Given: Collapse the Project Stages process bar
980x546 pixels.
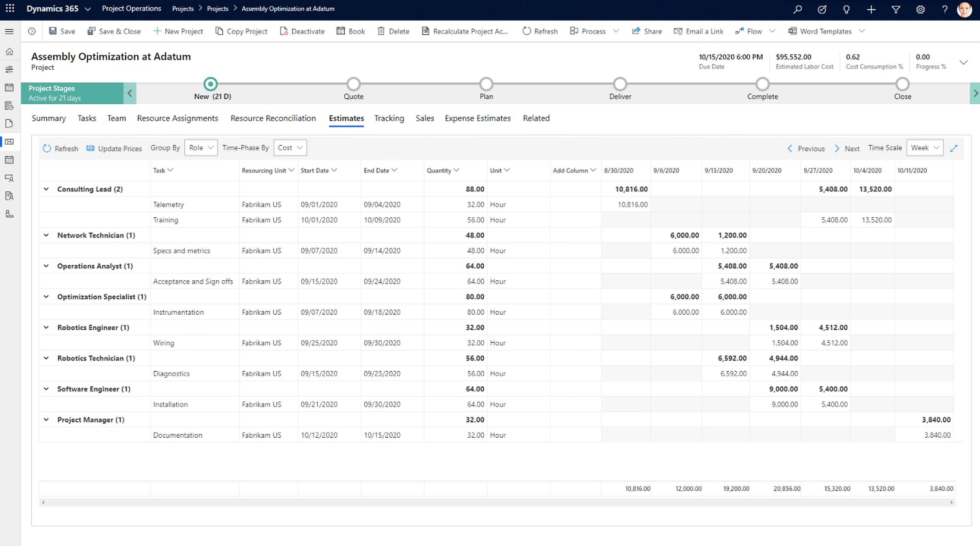Looking at the screenshot, I should (x=130, y=93).
